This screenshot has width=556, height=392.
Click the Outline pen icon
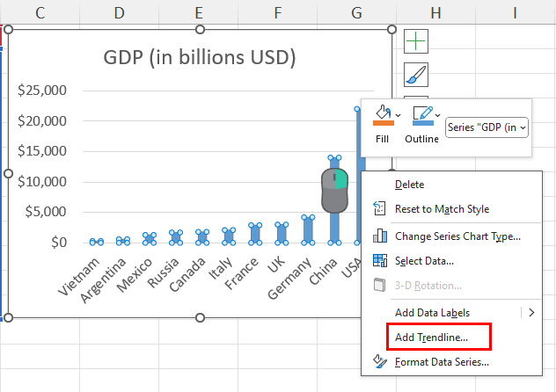[x=422, y=113]
